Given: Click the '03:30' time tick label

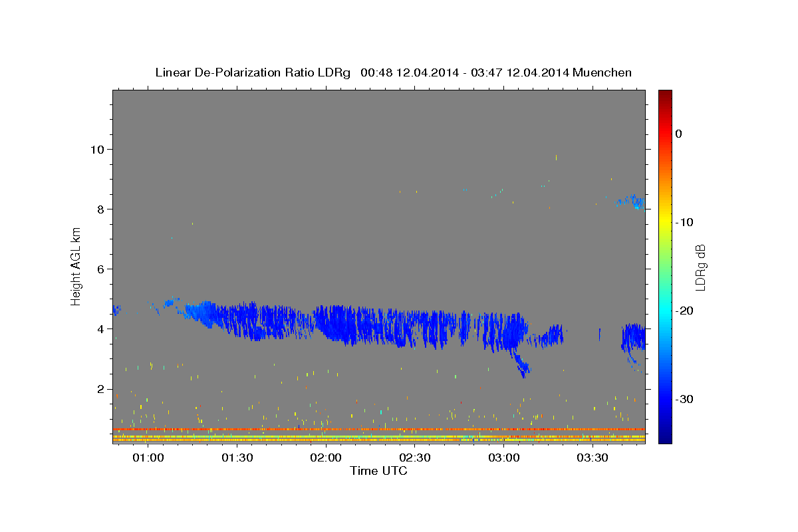Looking at the screenshot, I should click(593, 458).
